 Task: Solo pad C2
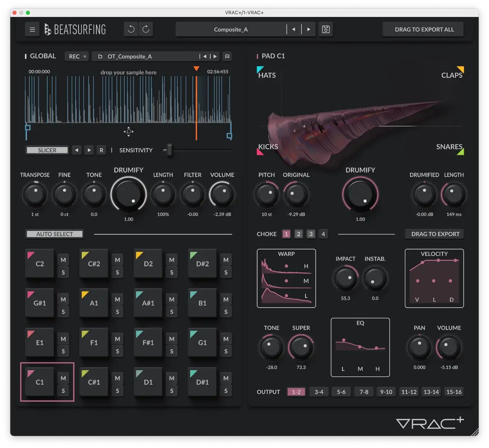click(63, 272)
